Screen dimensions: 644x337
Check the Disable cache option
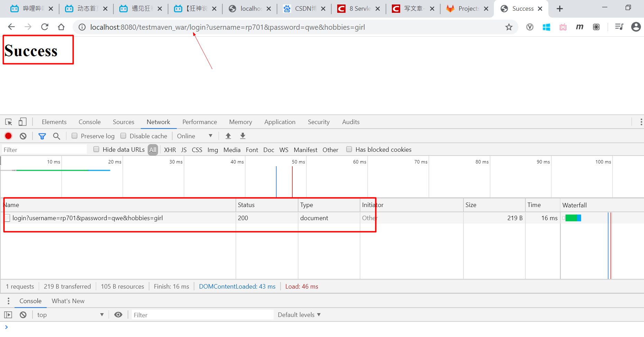(123, 135)
